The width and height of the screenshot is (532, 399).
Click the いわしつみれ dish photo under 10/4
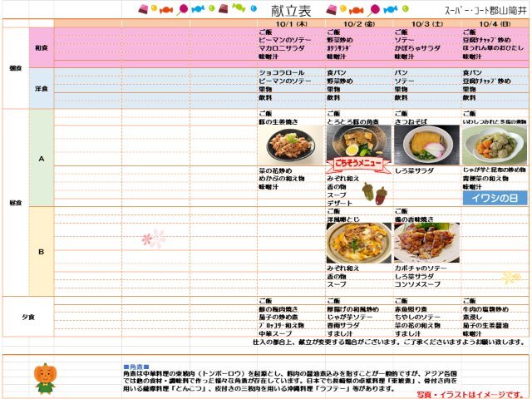(x=495, y=145)
